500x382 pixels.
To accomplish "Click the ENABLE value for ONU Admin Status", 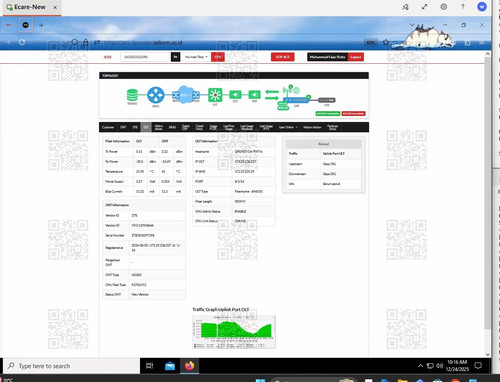I will 240,211.
